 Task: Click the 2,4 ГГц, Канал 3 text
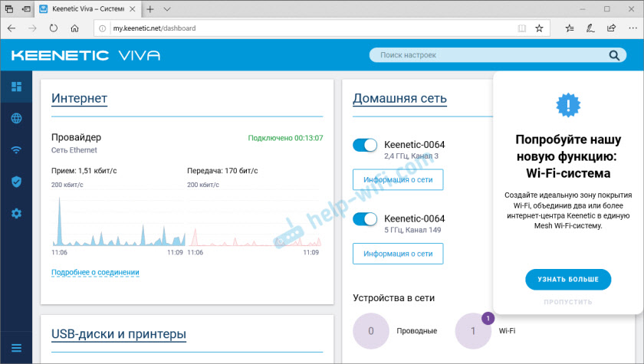(411, 156)
